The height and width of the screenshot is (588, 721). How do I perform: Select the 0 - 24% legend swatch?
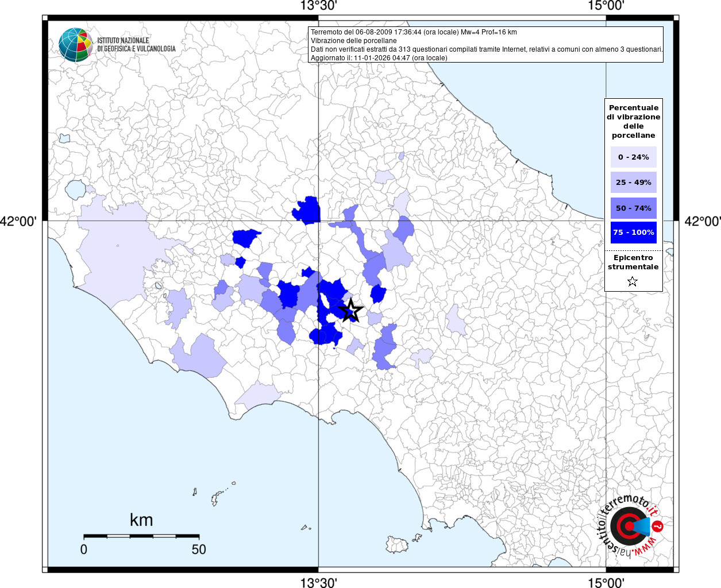click(633, 157)
